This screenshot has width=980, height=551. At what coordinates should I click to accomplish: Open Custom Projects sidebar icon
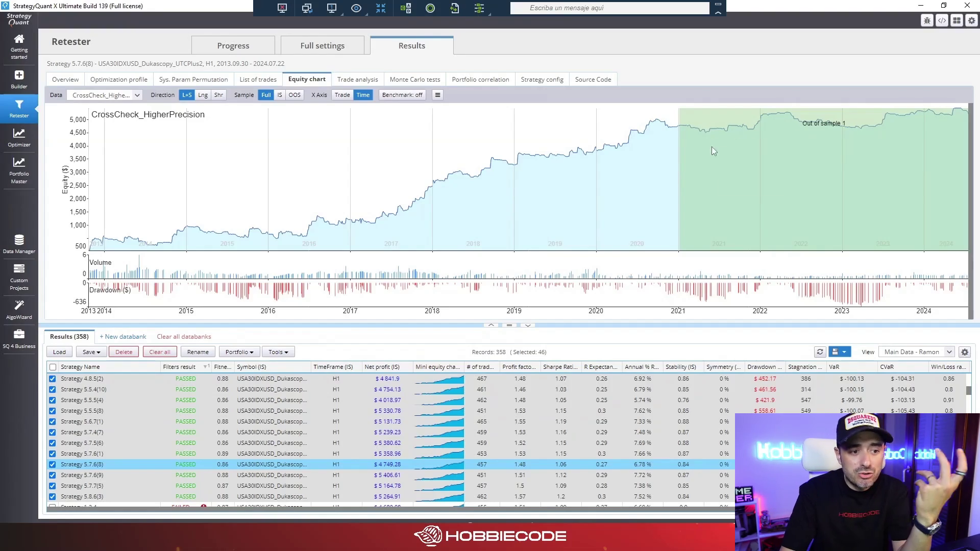point(19,278)
